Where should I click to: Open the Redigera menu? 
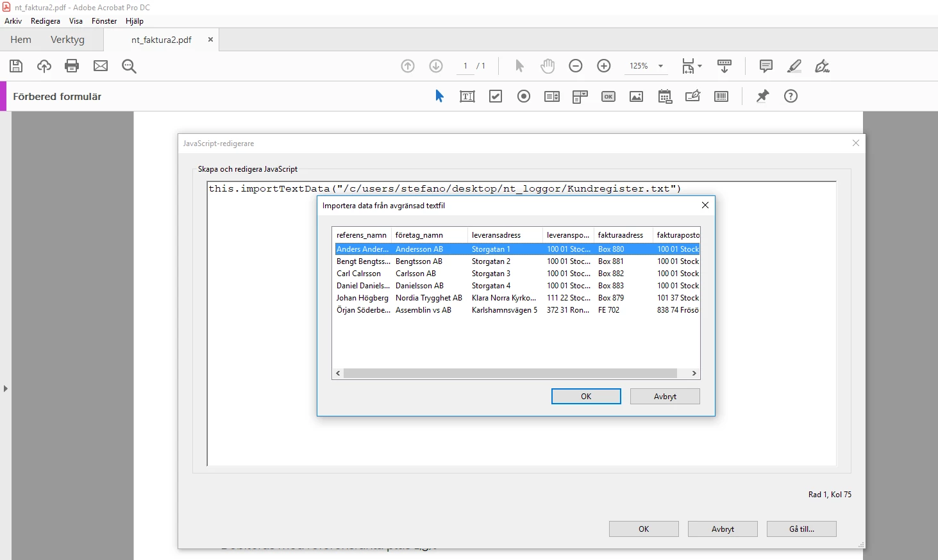tap(46, 21)
